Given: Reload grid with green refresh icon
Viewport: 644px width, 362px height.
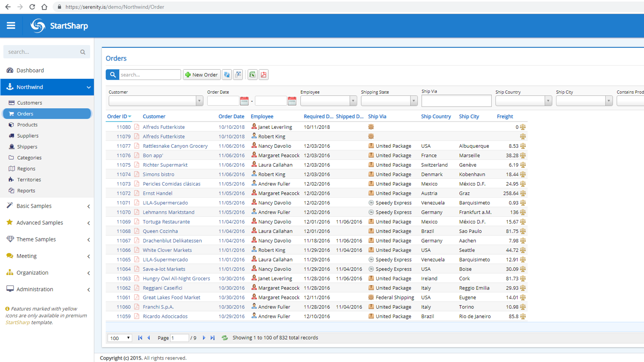Looking at the screenshot, I should (225, 338).
